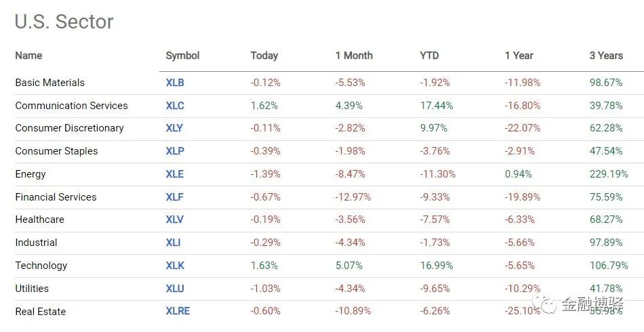
Task: Select the XLU utilities ticker link
Action: (x=174, y=289)
